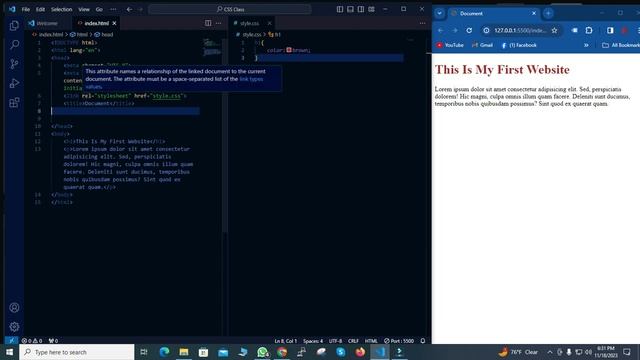Screen dimensions: 640x360
Task: Split the index.html editor to the right
Action: 208,23
